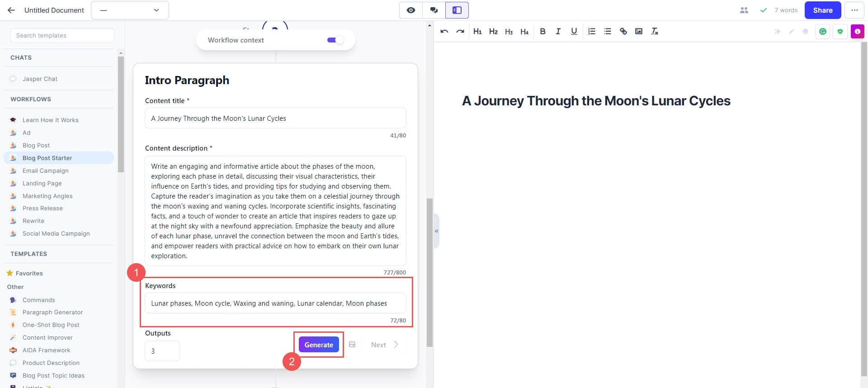The width and height of the screenshot is (868, 388).
Task: Click the green Grammarly icon
Action: 823,31
